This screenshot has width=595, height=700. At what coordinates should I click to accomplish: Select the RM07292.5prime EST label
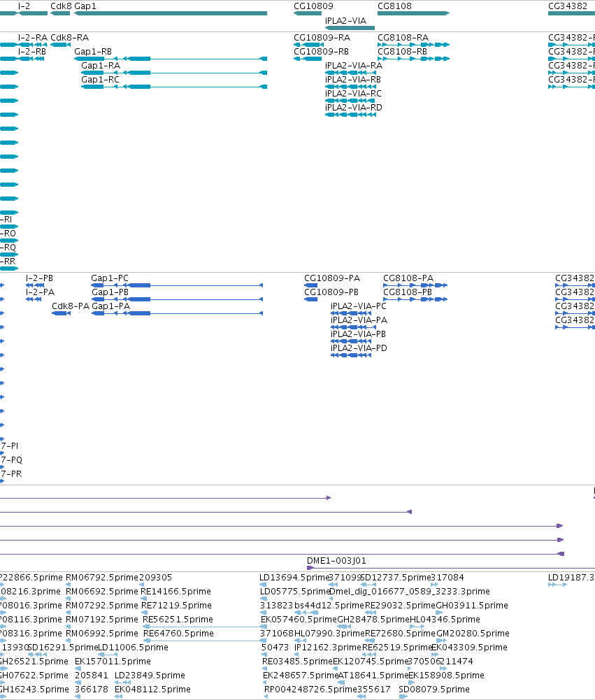[x=102, y=606]
